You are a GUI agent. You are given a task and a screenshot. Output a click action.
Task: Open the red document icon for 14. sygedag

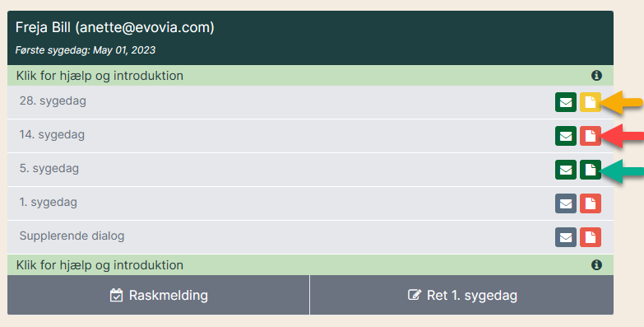pyautogui.click(x=591, y=136)
